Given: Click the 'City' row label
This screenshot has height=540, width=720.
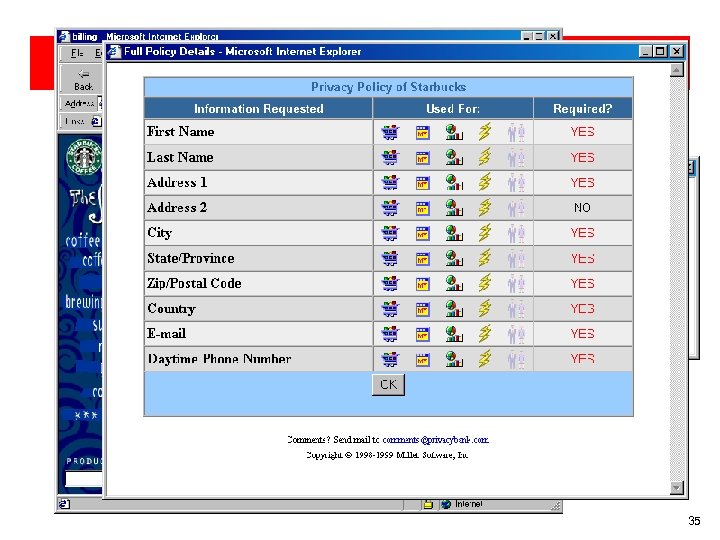Looking at the screenshot, I should click(x=159, y=233).
